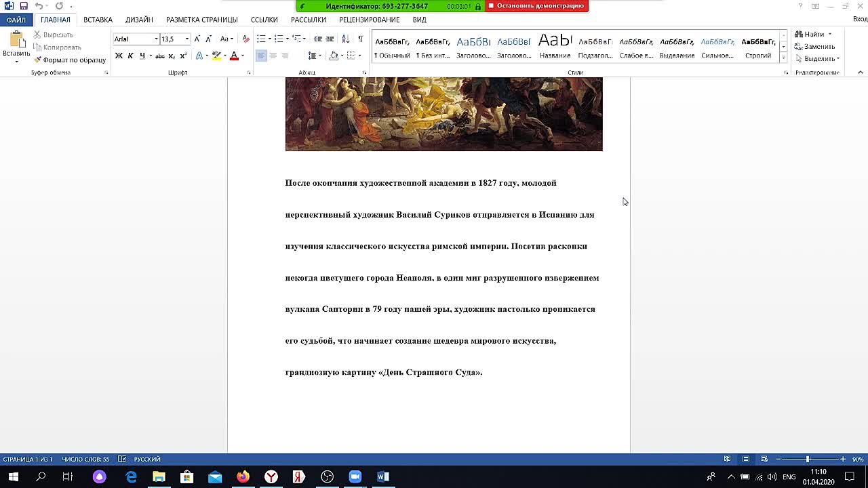
Task: Select the bulleted list toggle
Action: point(262,39)
